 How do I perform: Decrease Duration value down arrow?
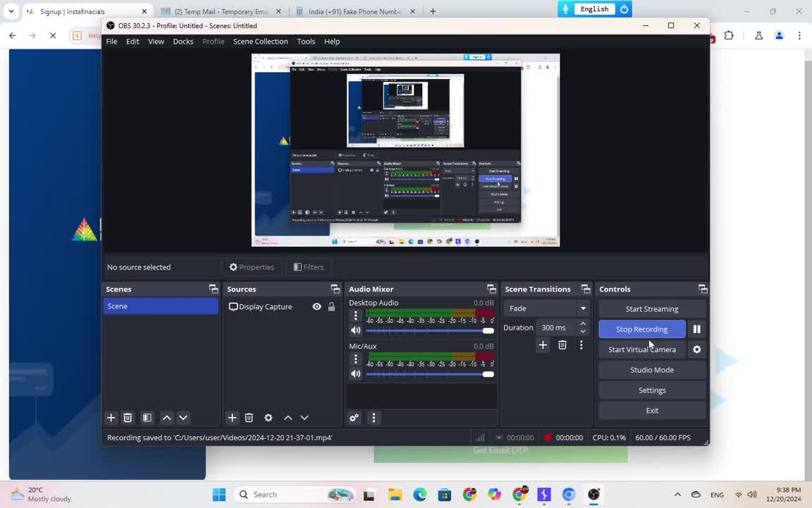click(583, 331)
